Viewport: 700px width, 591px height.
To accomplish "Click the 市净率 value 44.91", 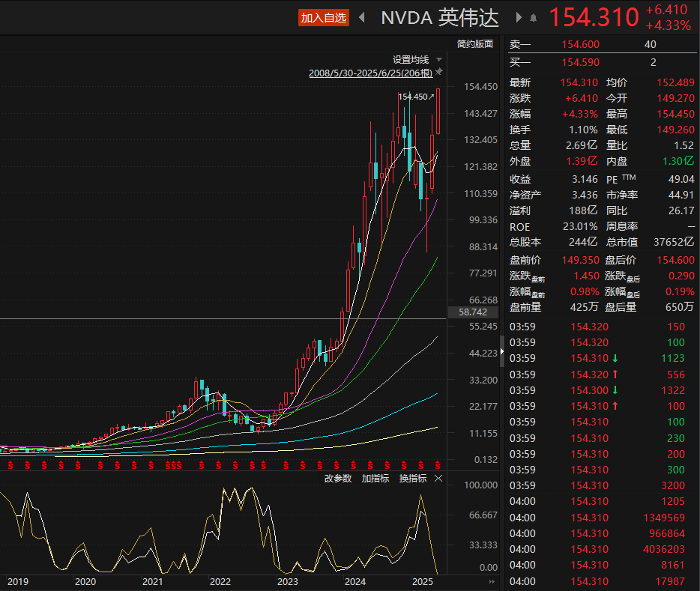I will 681,195.
